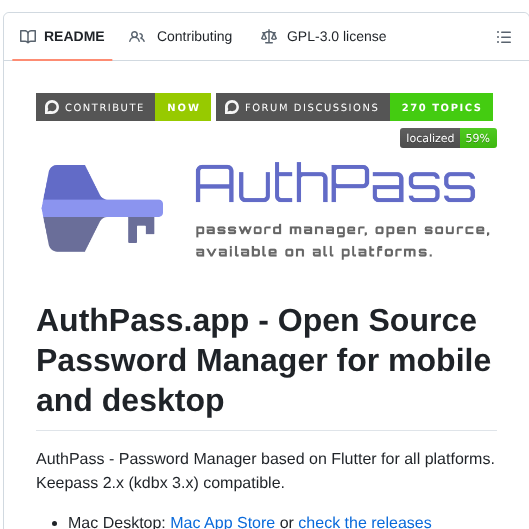Open the Mac App Store link
The image size is (529, 529).
click(223, 522)
